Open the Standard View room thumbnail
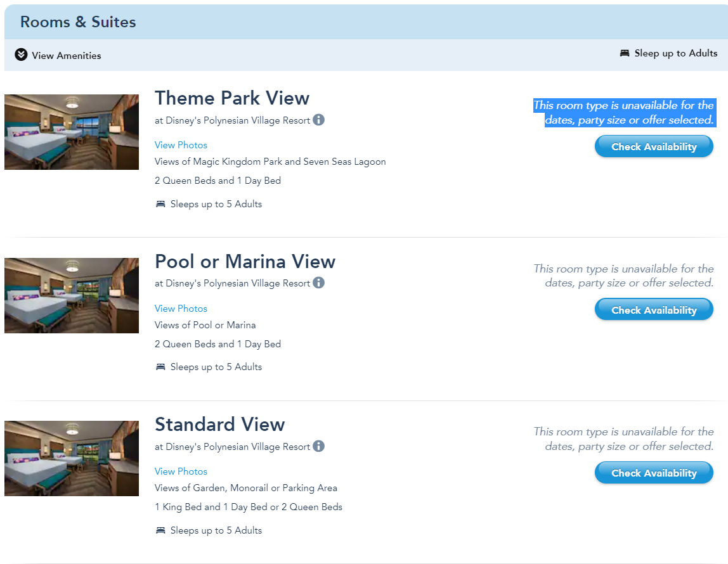Image resolution: width=728 pixels, height=564 pixels. [x=72, y=458]
